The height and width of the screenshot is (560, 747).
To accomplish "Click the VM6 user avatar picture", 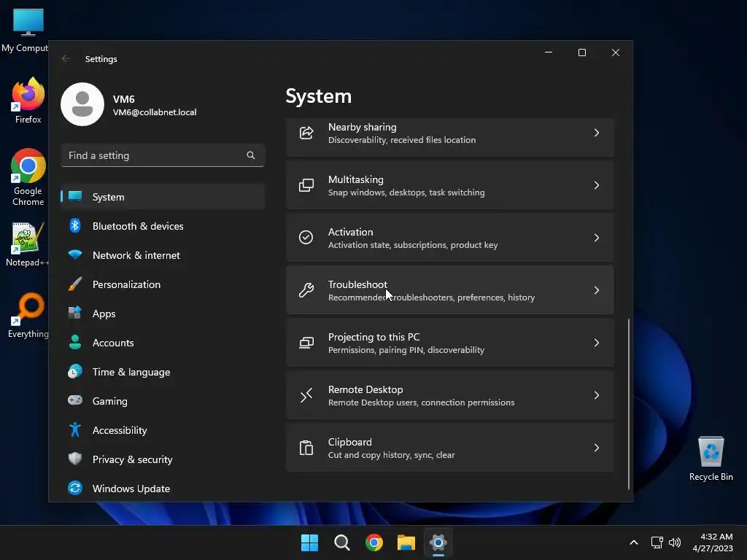I will point(82,104).
